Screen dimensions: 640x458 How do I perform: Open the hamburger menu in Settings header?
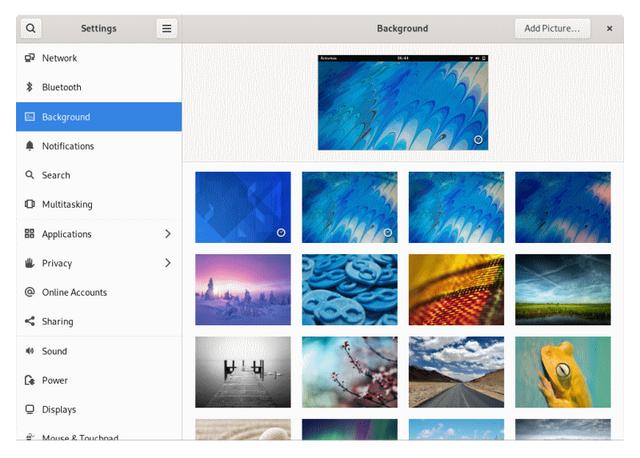pyautogui.click(x=167, y=28)
